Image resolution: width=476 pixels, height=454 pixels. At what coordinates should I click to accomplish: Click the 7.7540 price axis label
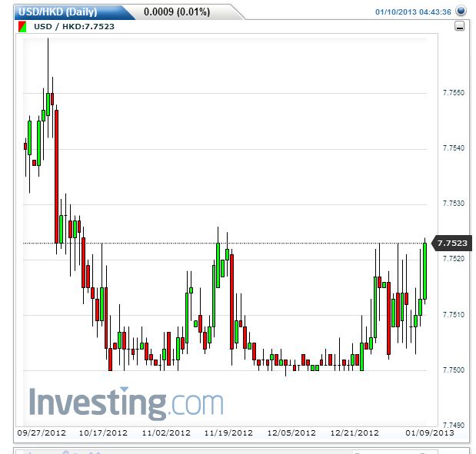click(454, 148)
